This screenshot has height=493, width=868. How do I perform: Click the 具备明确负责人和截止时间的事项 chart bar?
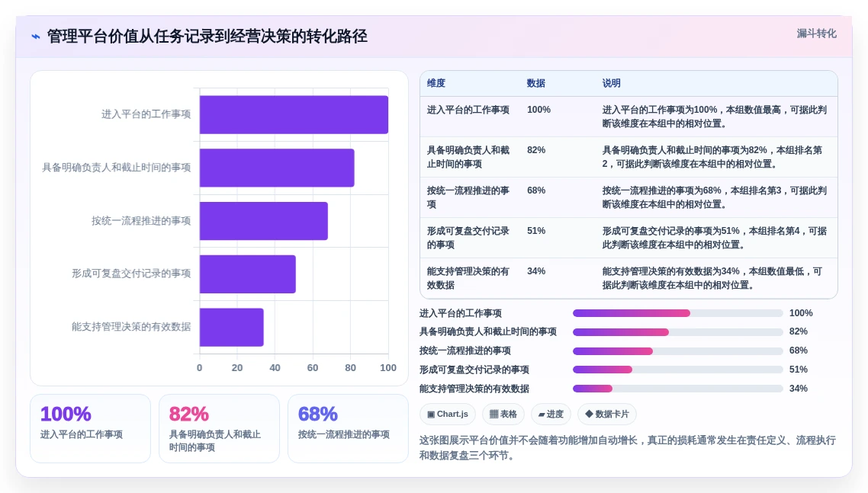277,168
